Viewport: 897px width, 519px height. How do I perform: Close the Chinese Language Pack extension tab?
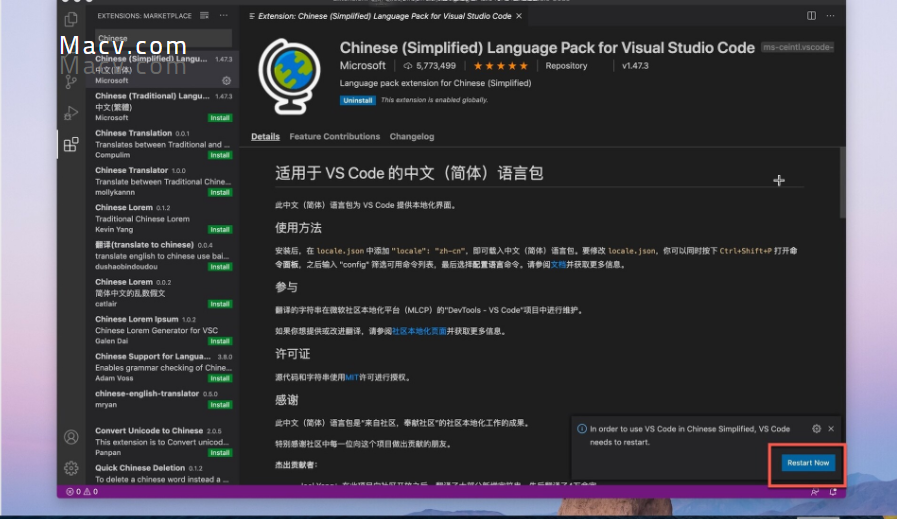(x=519, y=16)
